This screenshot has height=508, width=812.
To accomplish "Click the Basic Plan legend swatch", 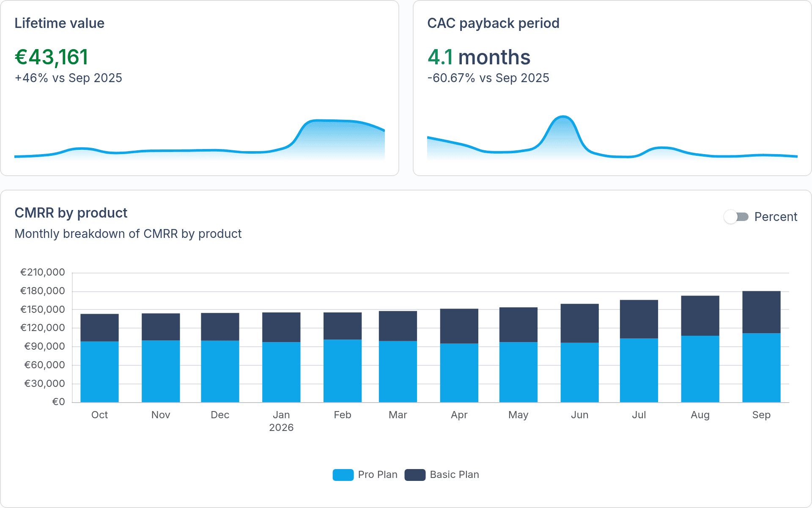I will tap(415, 475).
